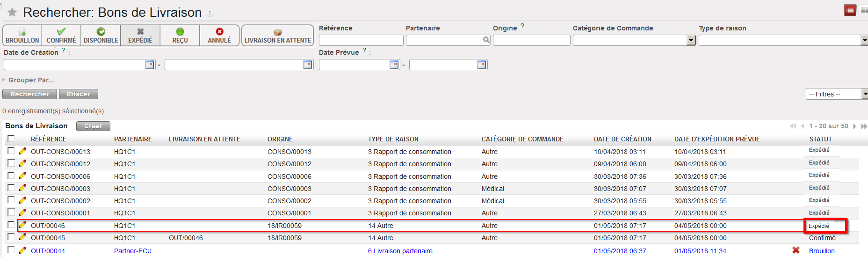
Task: Switch to red list view icon
Action: click(850, 10)
